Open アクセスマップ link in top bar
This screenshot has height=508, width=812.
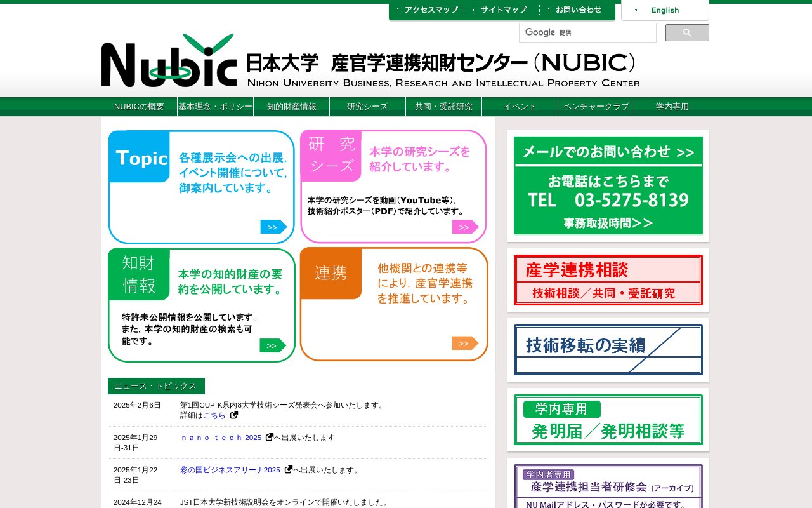point(426,10)
